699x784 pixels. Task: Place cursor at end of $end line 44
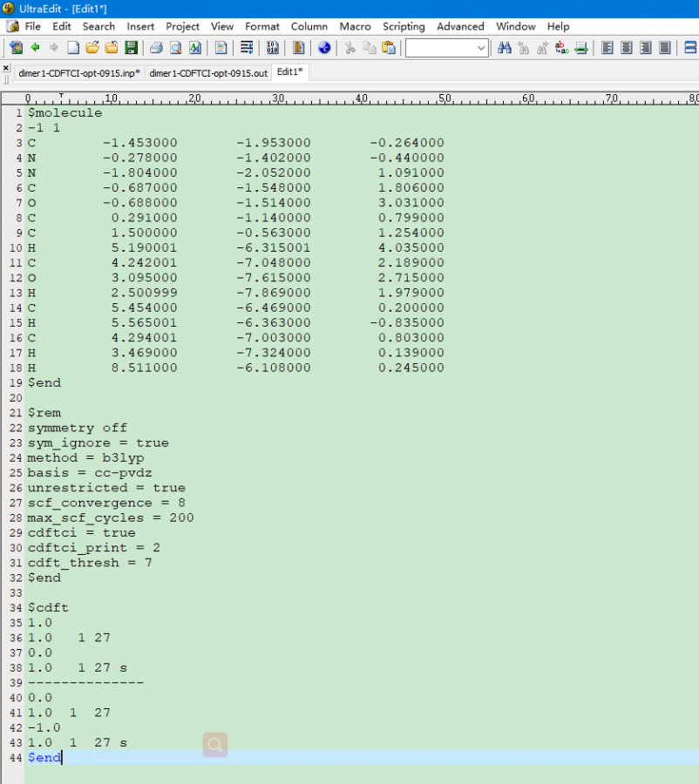click(x=63, y=758)
